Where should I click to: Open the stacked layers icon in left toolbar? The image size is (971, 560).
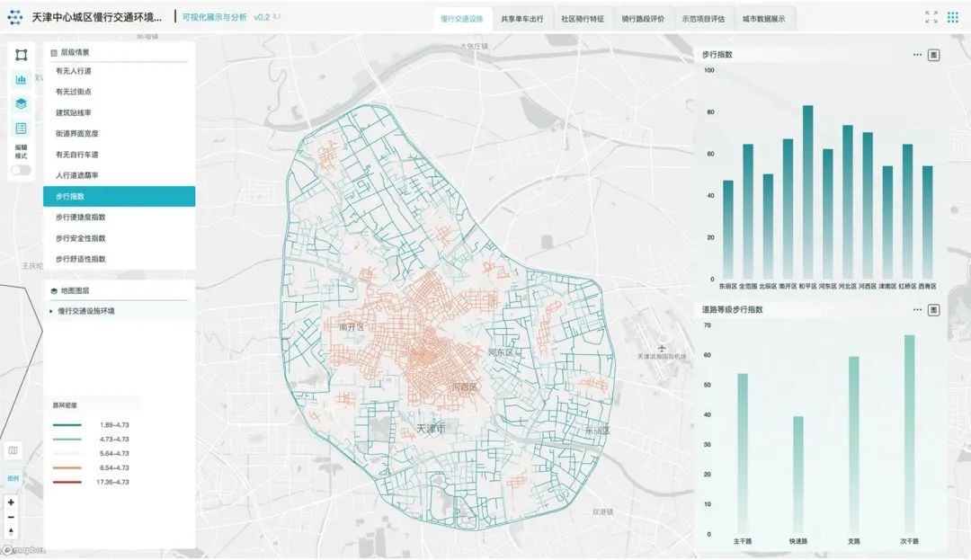(x=21, y=103)
